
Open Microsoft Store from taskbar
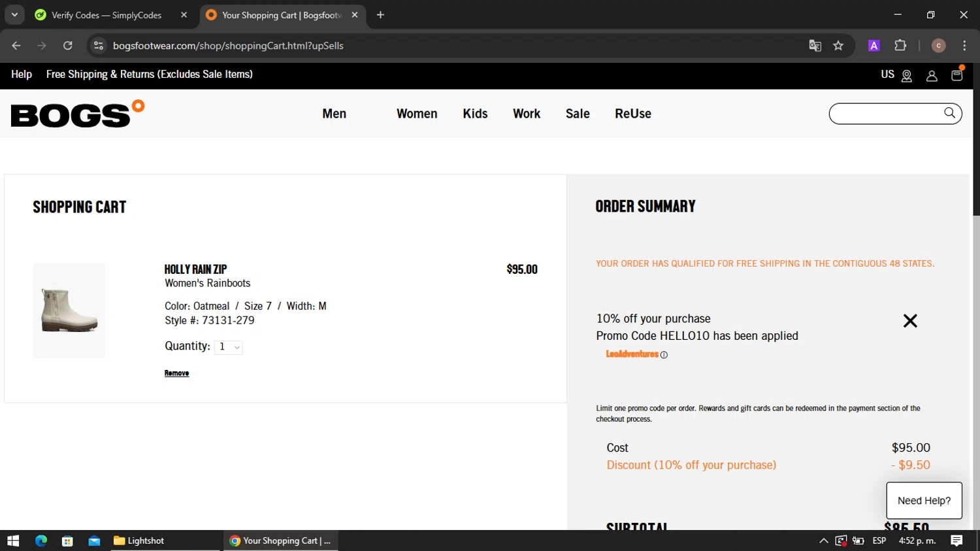pyautogui.click(x=67, y=541)
